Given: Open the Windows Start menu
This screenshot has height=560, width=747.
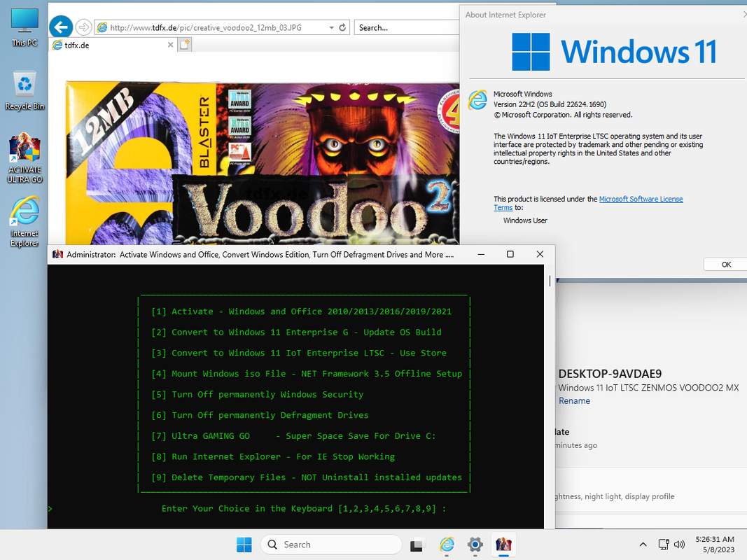Looking at the screenshot, I should coord(244,545).
